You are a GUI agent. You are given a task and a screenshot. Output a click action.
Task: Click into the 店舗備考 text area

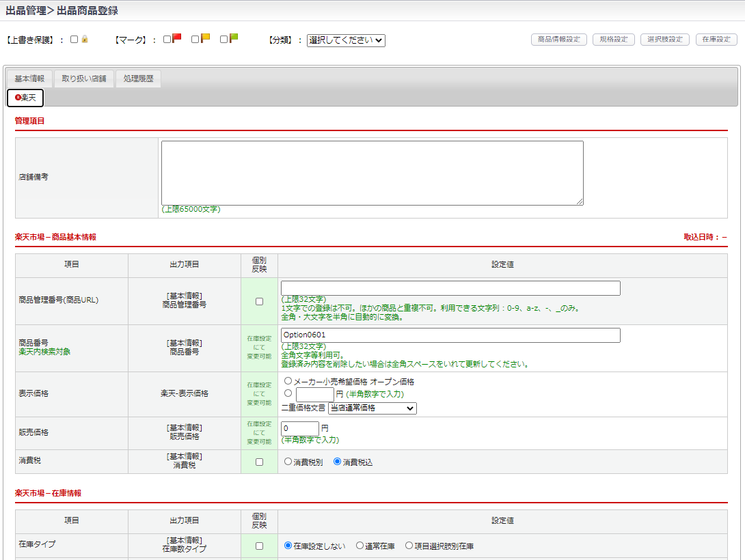372,173
